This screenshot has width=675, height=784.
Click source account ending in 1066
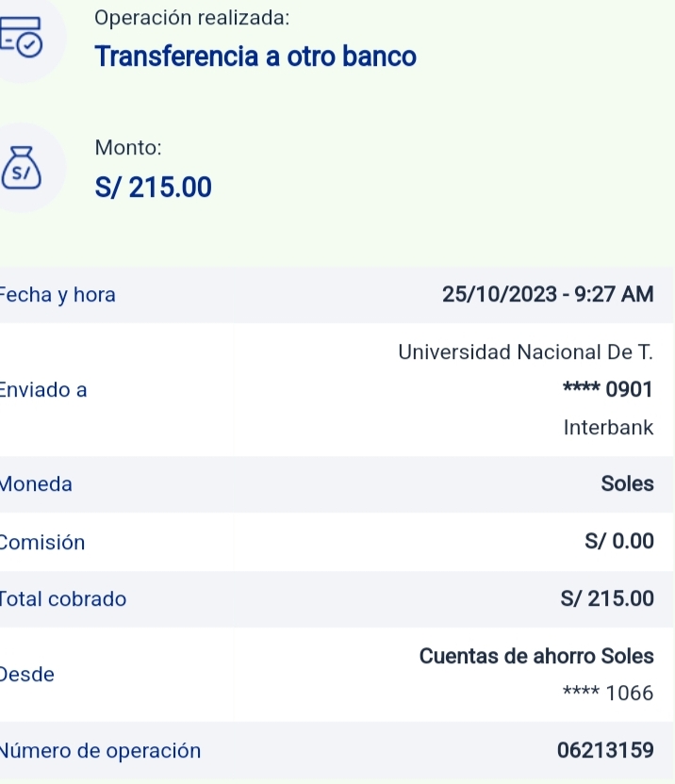(x=607, y=694)
